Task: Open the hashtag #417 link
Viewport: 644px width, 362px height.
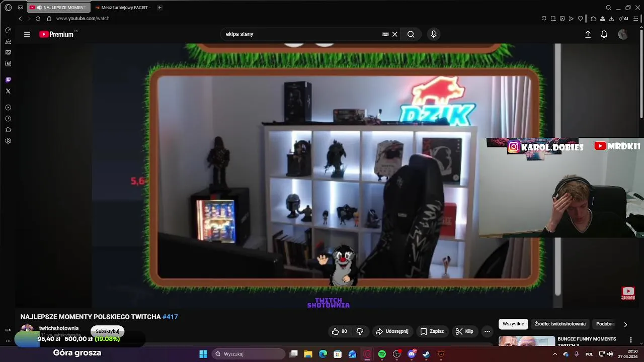Action: [170, 317]
